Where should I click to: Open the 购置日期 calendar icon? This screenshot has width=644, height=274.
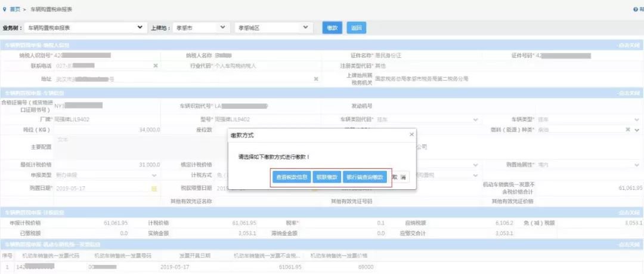click(x=154, y=189)
